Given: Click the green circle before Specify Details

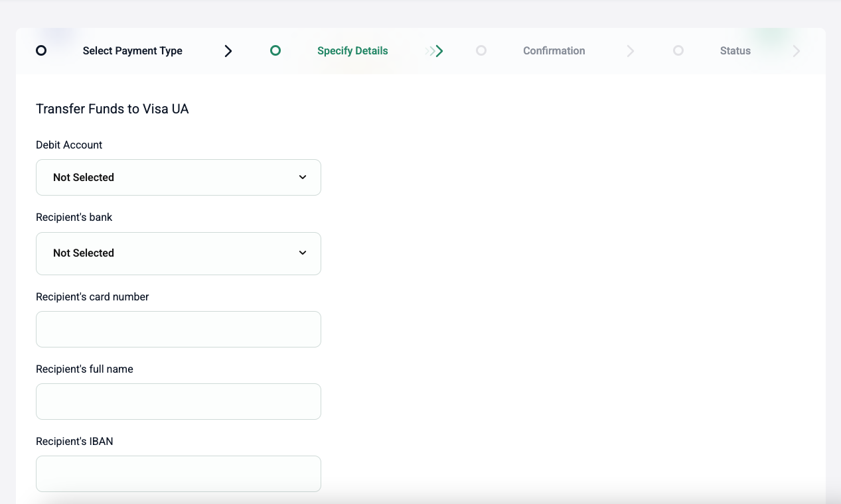Looking at the screenshot, I should (275, 50).
